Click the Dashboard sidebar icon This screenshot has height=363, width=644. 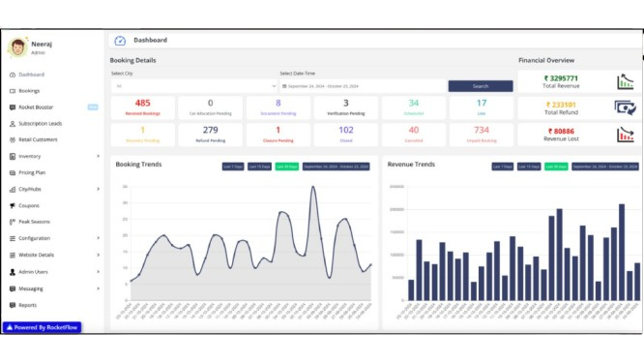tap(13, 75)
